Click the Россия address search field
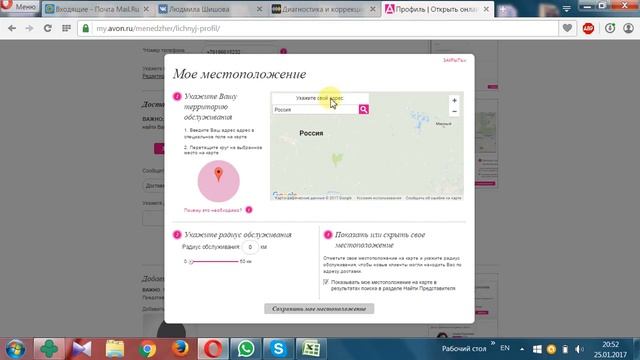640x360 pixels. tap(316, 109)
